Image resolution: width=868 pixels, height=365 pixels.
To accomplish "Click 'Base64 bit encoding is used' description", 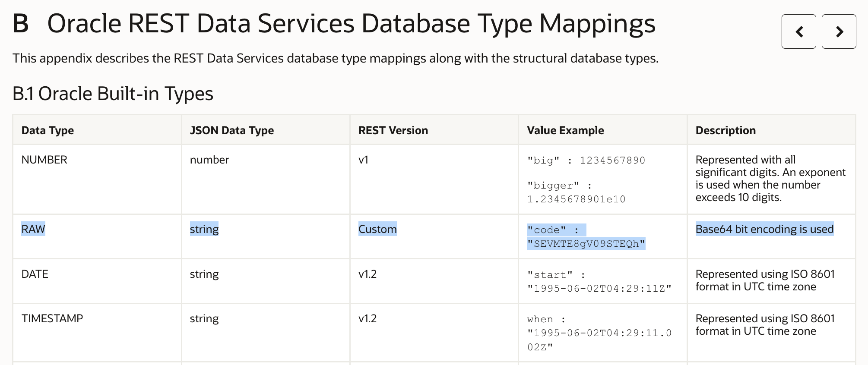I will [x=764, y=229].
